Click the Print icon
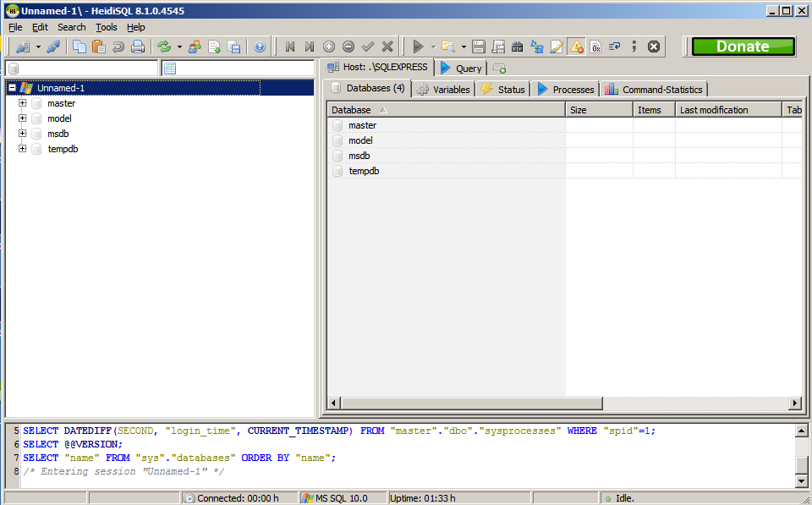Image resolution: width=812 pixels, height=505 pixels. [138, 47]
